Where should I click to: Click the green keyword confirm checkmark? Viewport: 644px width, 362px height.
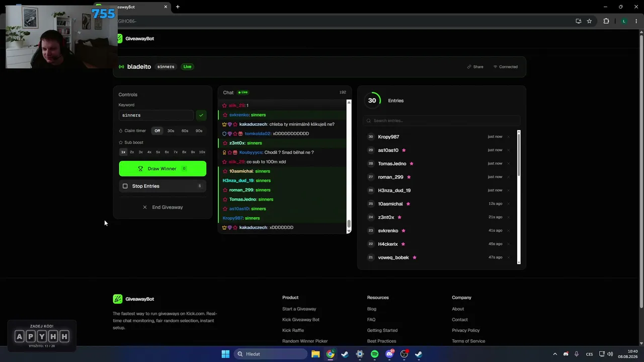click(x=201, y=115)
